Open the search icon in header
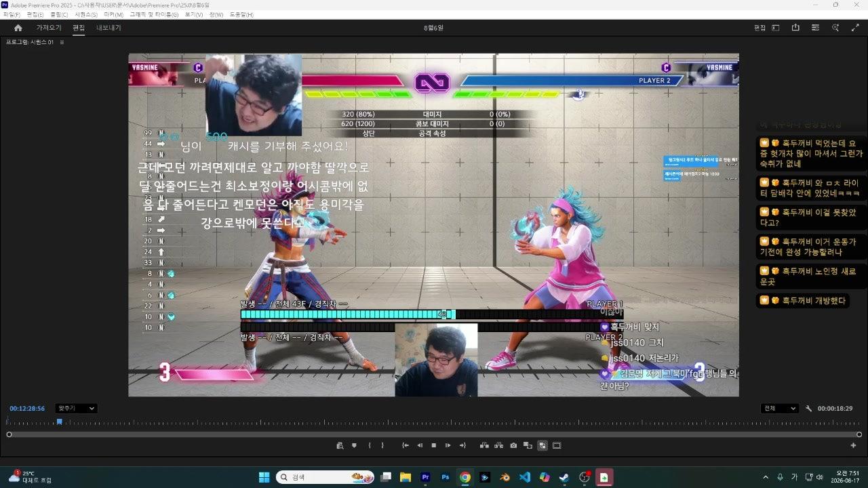The height and width of the screenshot is (488, 868). pyautogui.click(x=835, y=28)
